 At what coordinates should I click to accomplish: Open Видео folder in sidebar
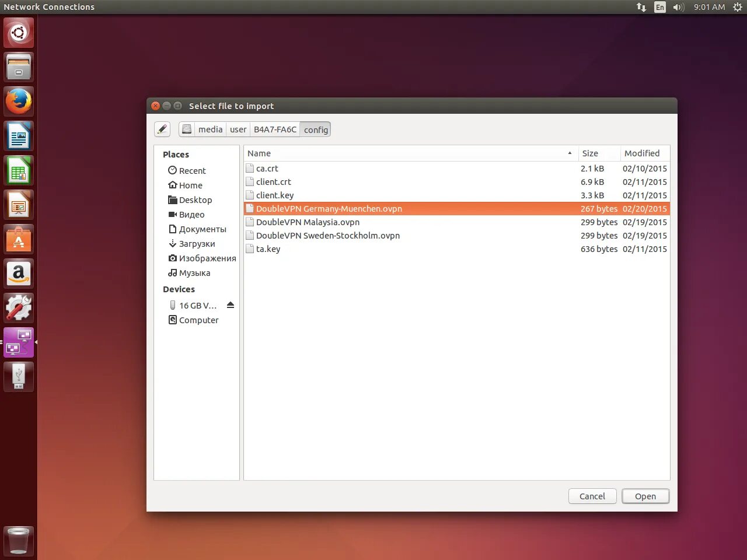click(186, 215)
